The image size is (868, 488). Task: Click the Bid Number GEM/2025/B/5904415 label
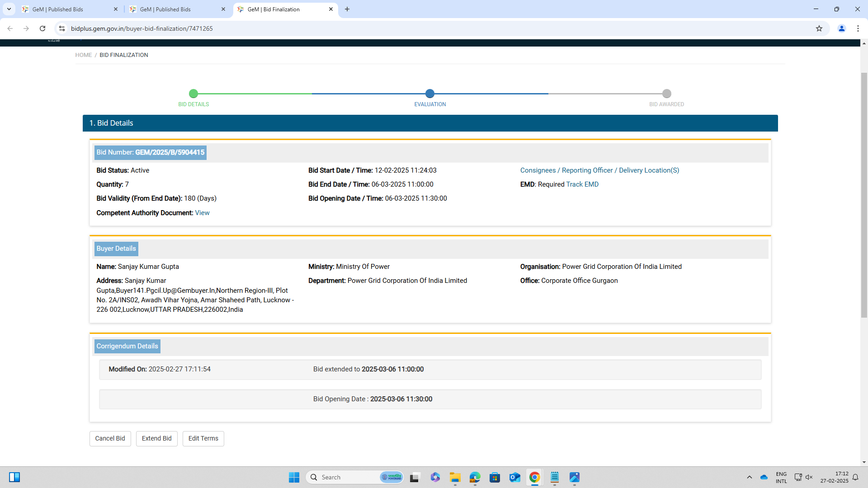pos(151,153)
